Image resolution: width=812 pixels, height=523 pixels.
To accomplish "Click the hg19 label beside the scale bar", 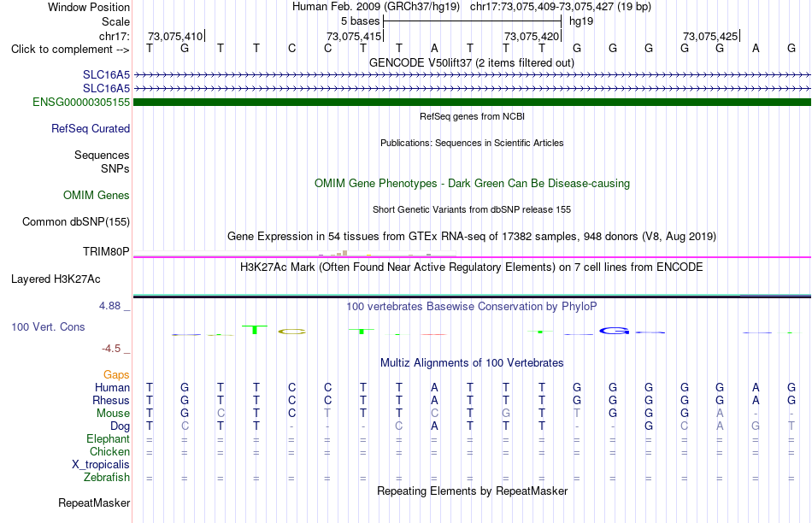I will pyautogui.click(x=581, y=21).
